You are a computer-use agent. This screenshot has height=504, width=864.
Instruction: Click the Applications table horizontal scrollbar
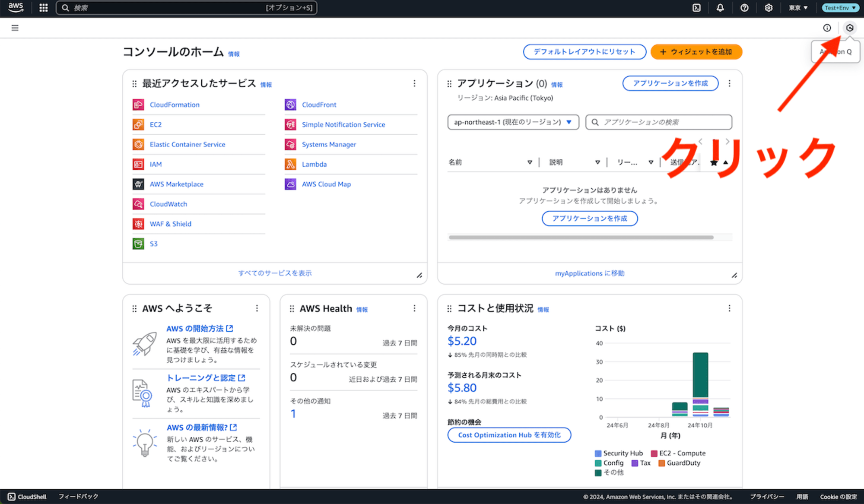(581, 238)
